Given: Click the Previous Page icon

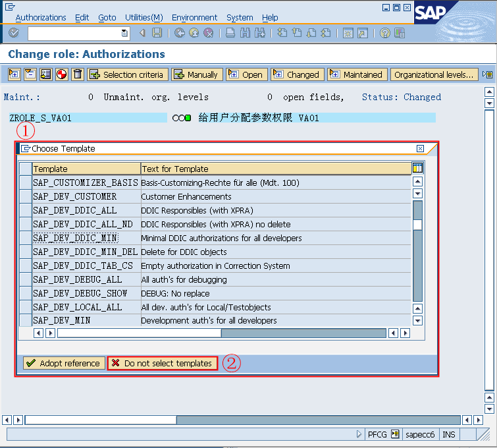Looking at the screenshot, I should click(297, 33).
